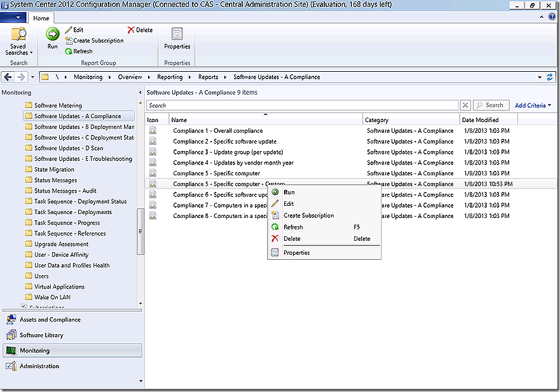Open Assets and Compliance workspace
This screenshot has width=560, height=392.
[x=72, y=320]
